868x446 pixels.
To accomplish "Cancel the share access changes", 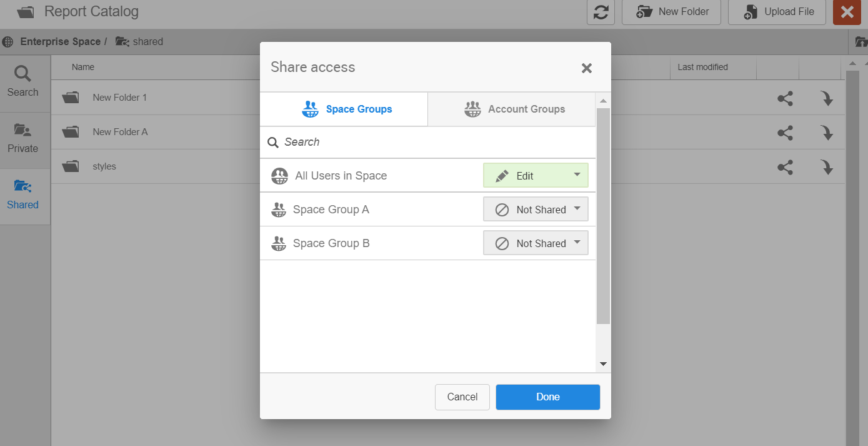I will 462,397.
